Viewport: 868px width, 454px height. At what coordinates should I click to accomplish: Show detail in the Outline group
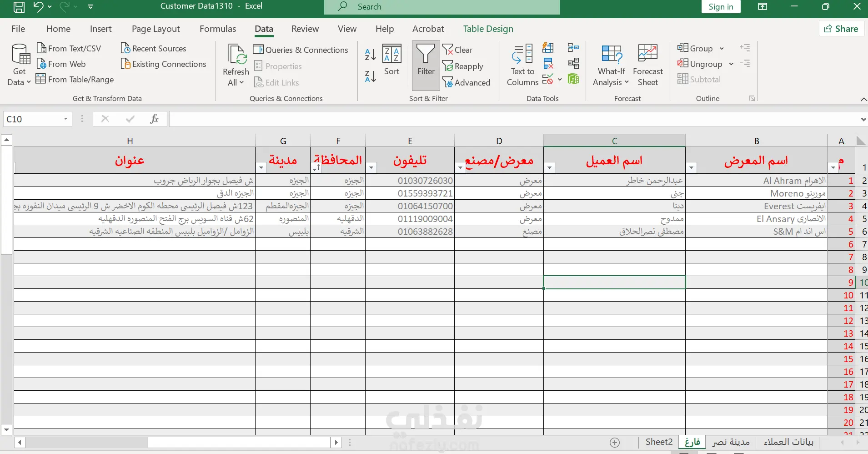(745, 48)
